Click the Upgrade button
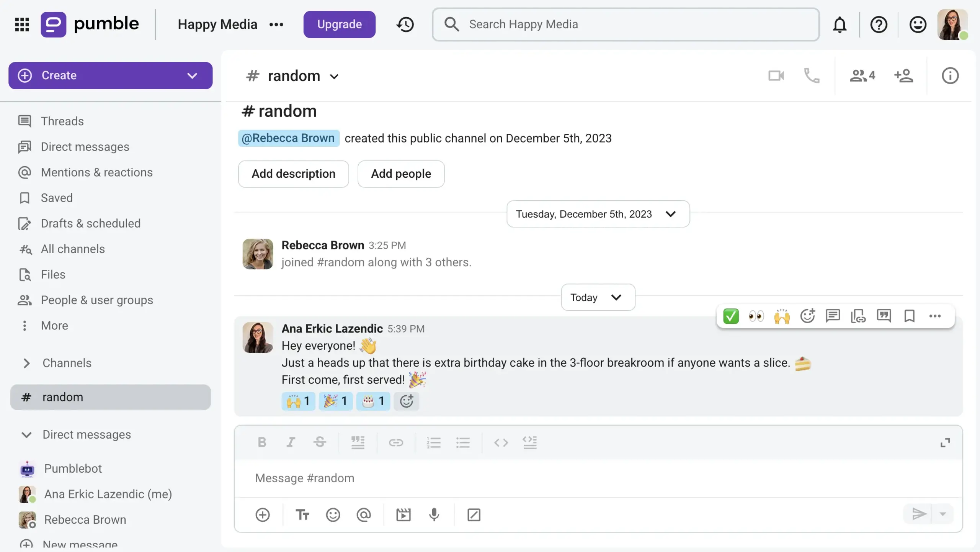The width and height of the screenshot is (980, 552). tap(339, 25)
